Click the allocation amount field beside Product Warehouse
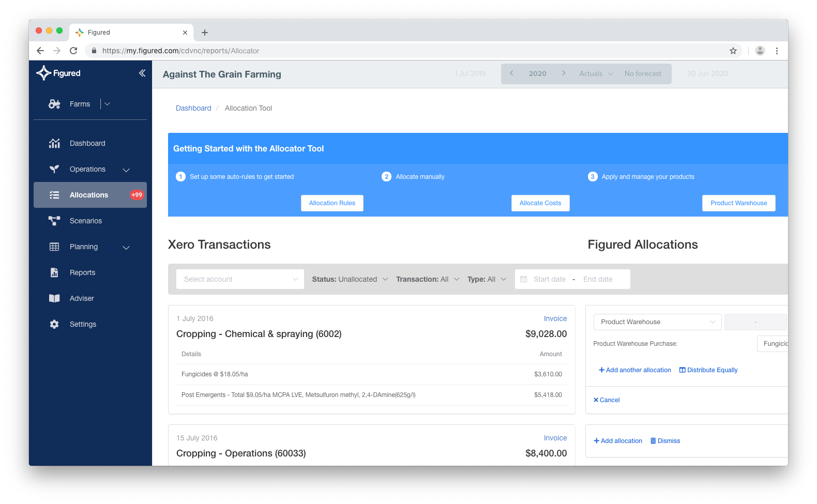The image size is (817, 504). click(755, 322)
